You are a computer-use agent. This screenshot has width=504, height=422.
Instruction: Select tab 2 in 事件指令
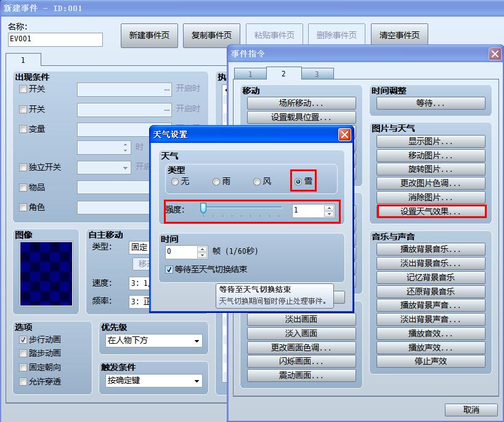pyautogui.click(x=283, y=73)
